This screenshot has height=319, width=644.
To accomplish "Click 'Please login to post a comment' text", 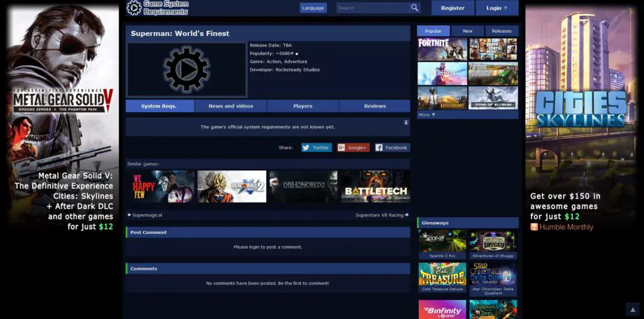I will [x=268, y=247].
